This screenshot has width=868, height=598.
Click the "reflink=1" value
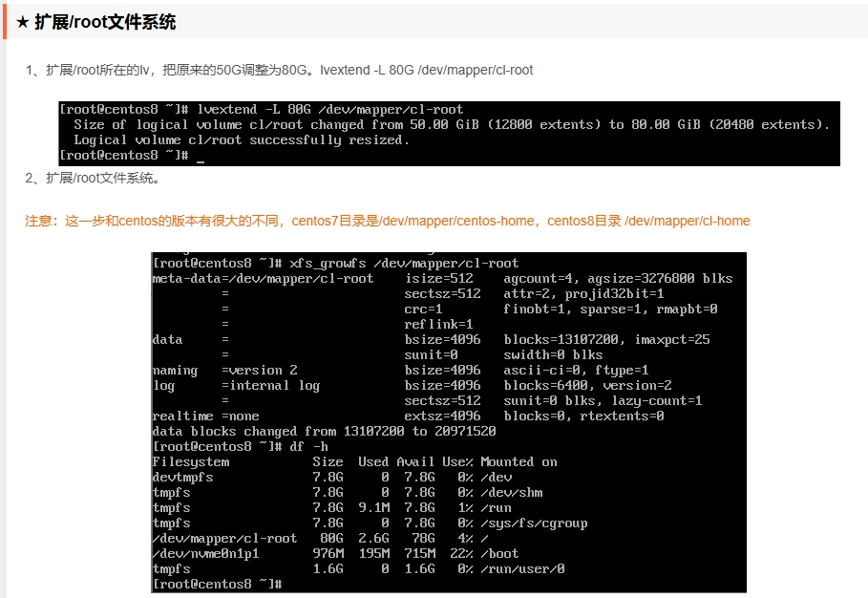[438, 325]
